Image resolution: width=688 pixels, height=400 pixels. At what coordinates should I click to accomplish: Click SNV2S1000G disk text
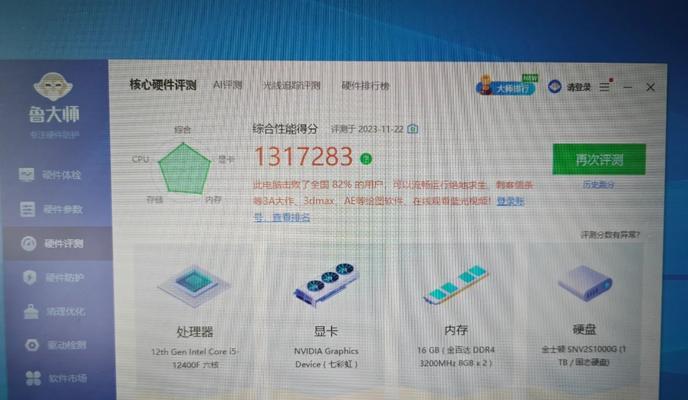pyautogui.click(x=584, y=355)
